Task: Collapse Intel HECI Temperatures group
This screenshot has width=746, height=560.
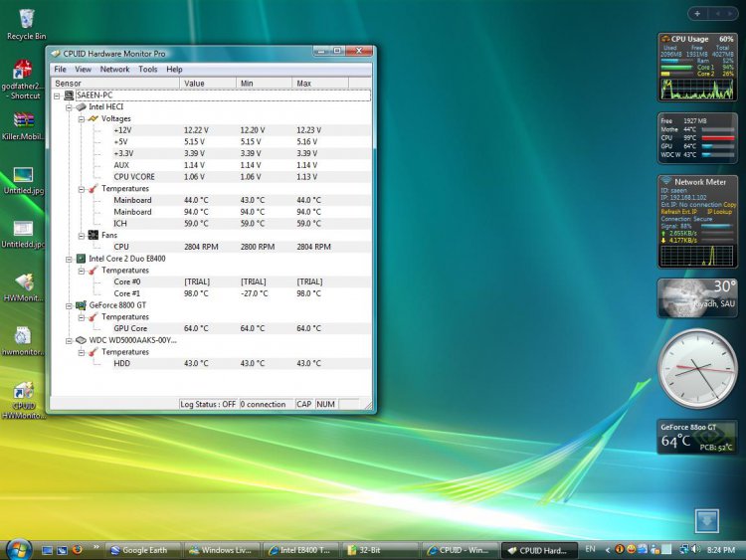Action: tap(82, 189)
